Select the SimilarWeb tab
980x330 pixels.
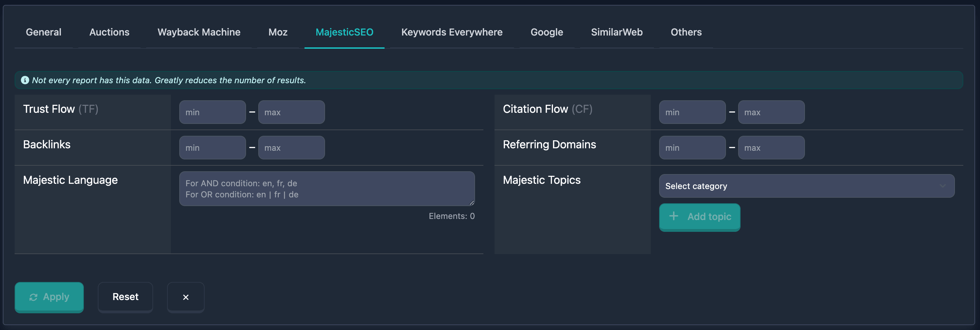coord(616,32)
